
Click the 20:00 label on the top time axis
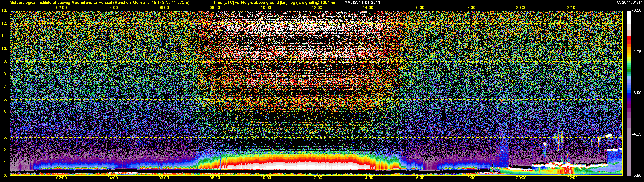(x=521, y=8)
